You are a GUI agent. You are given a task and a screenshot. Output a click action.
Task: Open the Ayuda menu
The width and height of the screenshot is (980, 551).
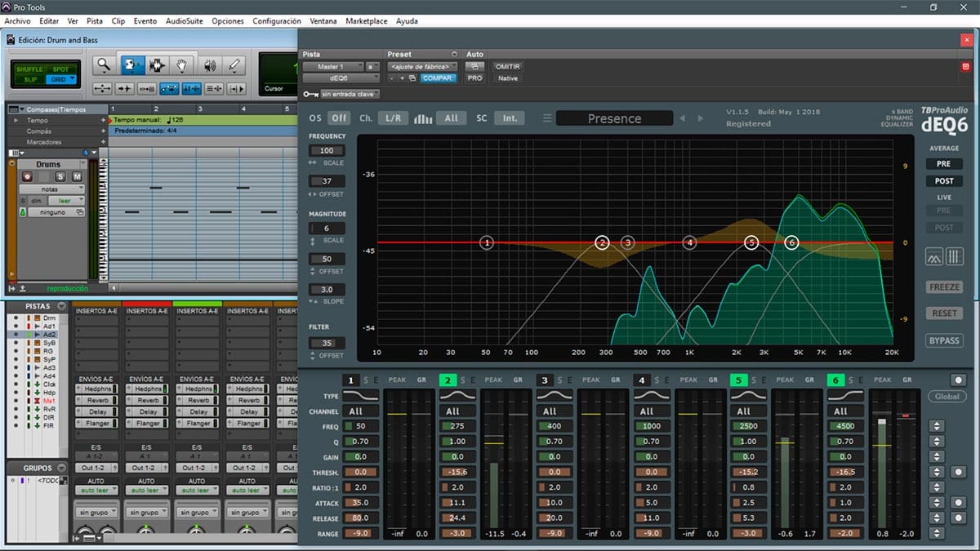tap(407, 20)
